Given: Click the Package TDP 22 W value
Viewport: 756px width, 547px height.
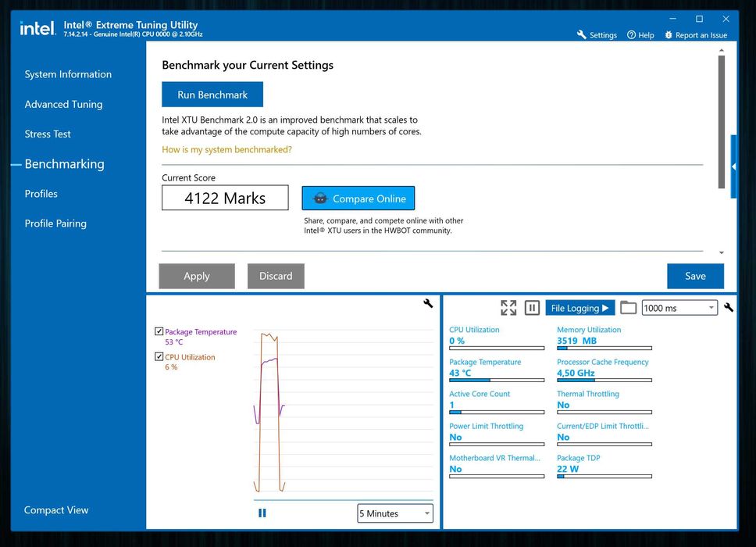Looking at the screenshot, I should [x=568, y=469].
